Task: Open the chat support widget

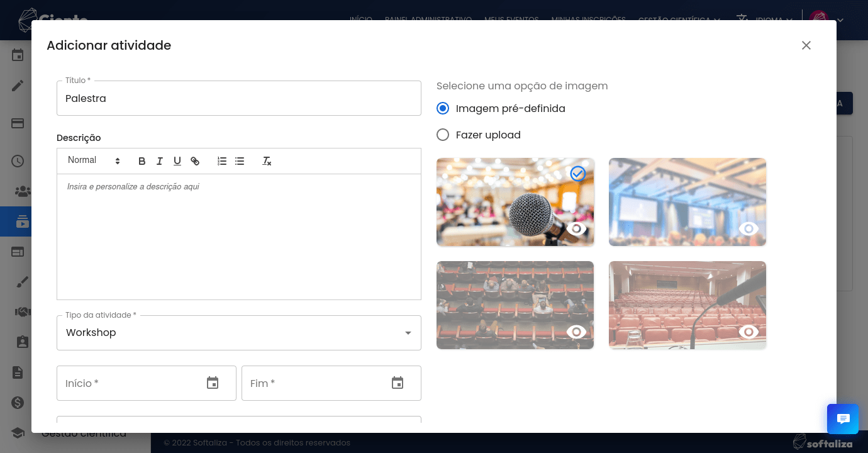Action: 843,419
